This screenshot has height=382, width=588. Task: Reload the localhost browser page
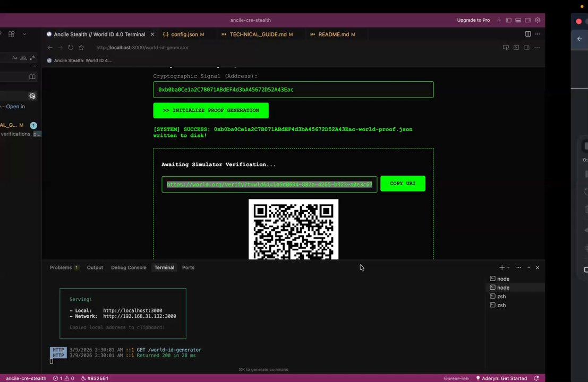[x=71, y=48]
